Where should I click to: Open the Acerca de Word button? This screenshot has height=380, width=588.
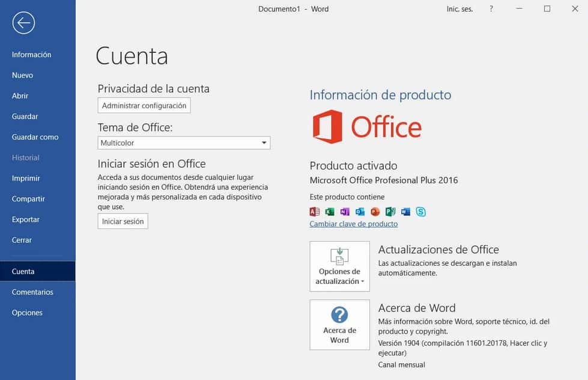[x=339, y=325]
